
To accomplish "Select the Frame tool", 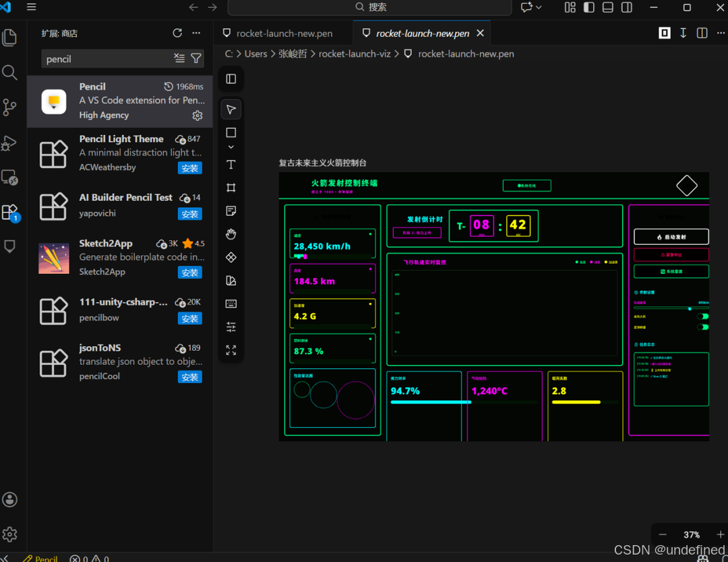I will coord(231,188).
